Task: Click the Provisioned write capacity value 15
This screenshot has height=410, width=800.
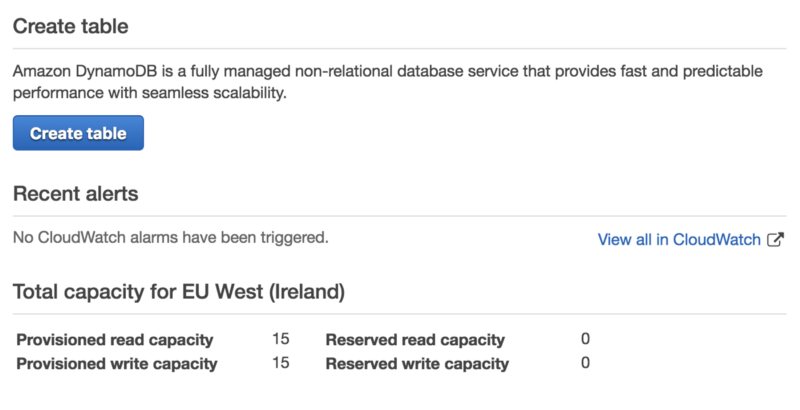Action: point(281,363)
